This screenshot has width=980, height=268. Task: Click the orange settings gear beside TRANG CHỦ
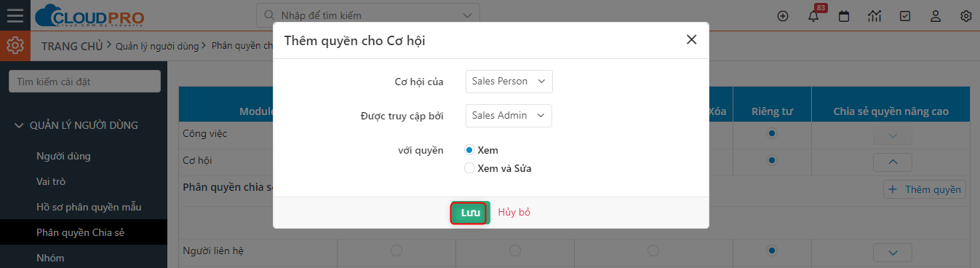pos(15,46)
